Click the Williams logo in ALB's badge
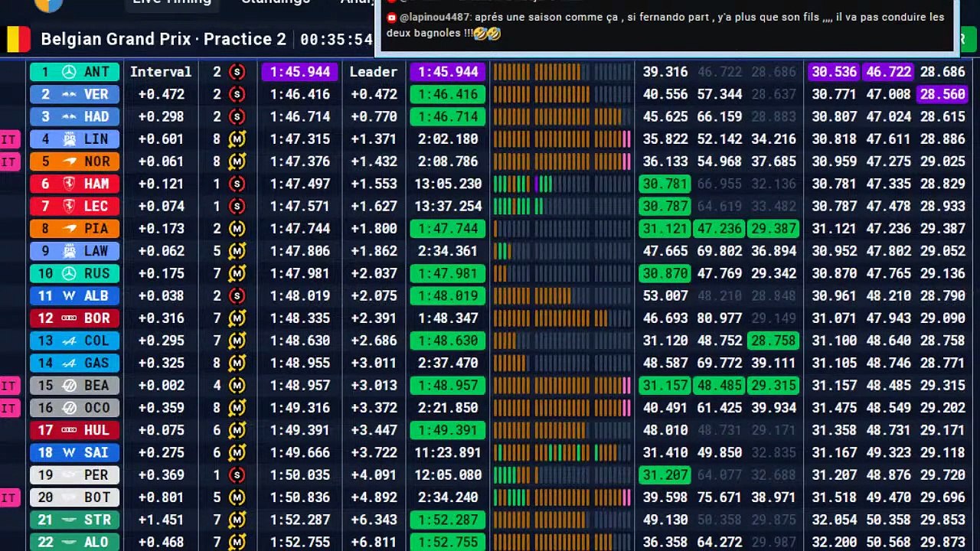The image size is (980, 551). (69, 296)
